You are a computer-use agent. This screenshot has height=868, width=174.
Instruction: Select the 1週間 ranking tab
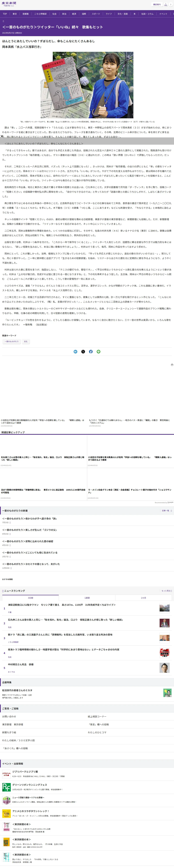tap(87, 598)
